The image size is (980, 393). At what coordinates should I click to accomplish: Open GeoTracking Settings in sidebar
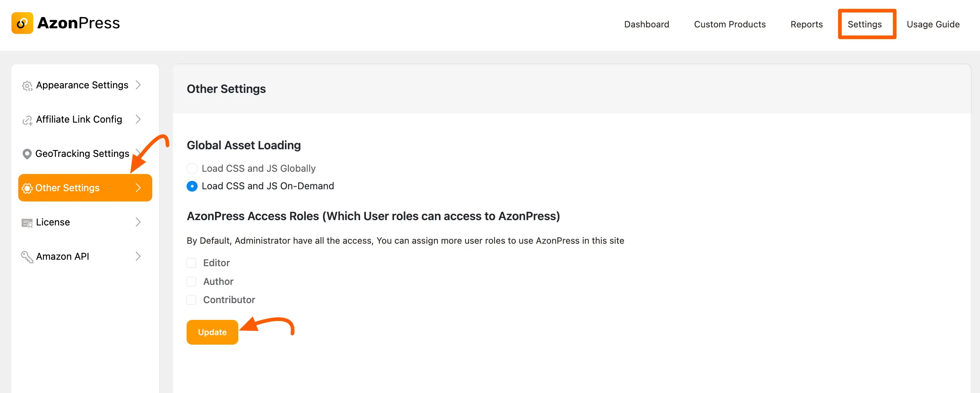pos(85,153)
